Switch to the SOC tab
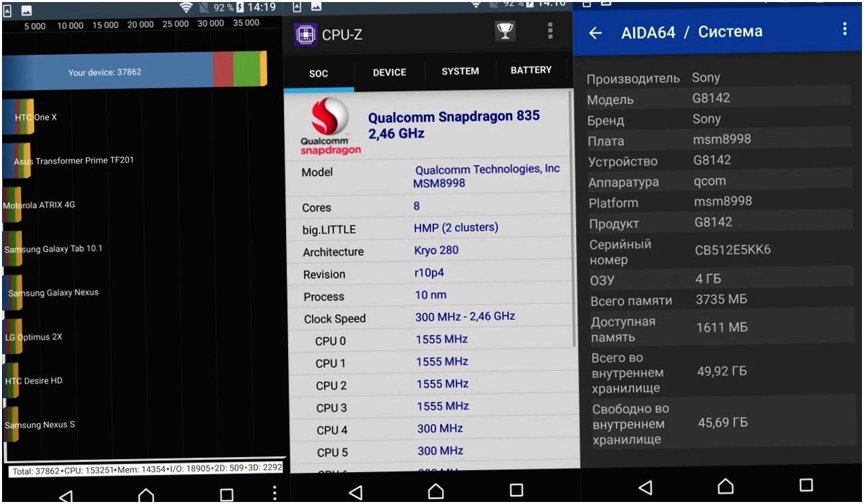This screenshot has height=504, width=864. pos(319,73)
